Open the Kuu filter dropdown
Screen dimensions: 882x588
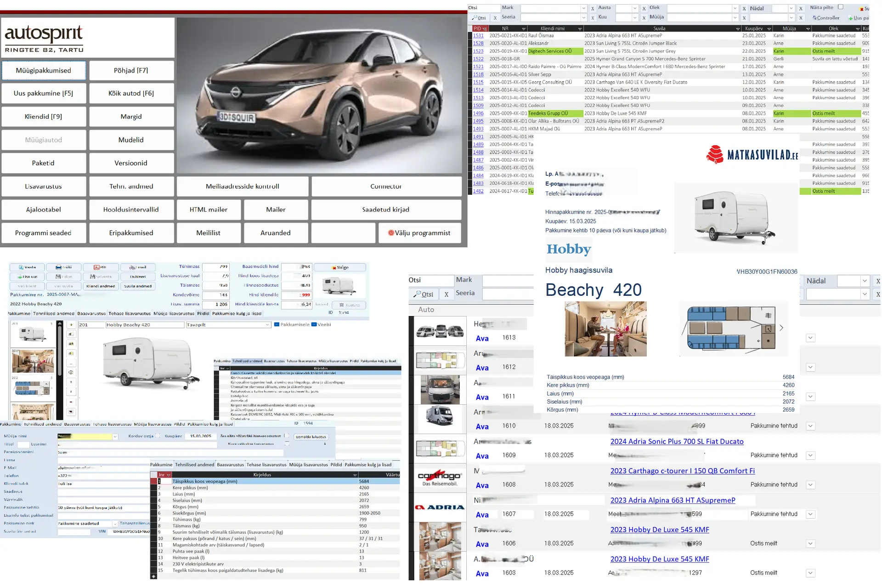[x=635, y=18]
